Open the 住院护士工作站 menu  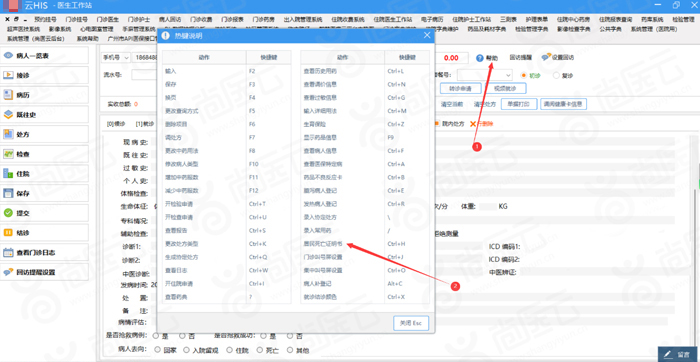[x=472, y=20]
